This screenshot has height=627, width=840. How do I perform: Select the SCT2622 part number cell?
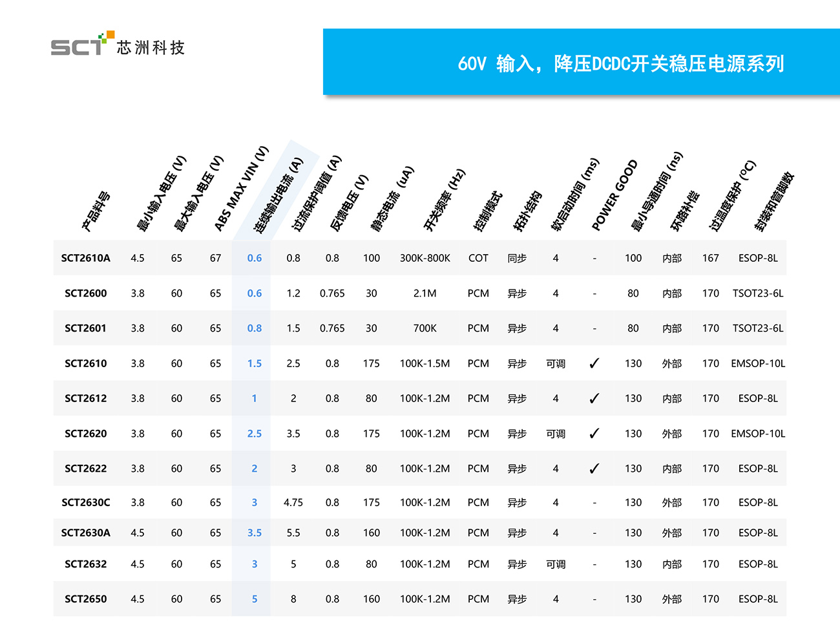pos(86,468)
